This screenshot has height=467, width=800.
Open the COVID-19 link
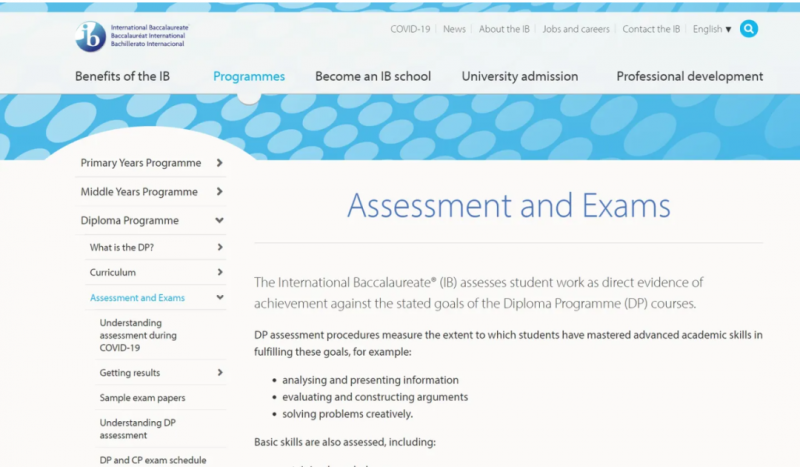tap(410, 29)
